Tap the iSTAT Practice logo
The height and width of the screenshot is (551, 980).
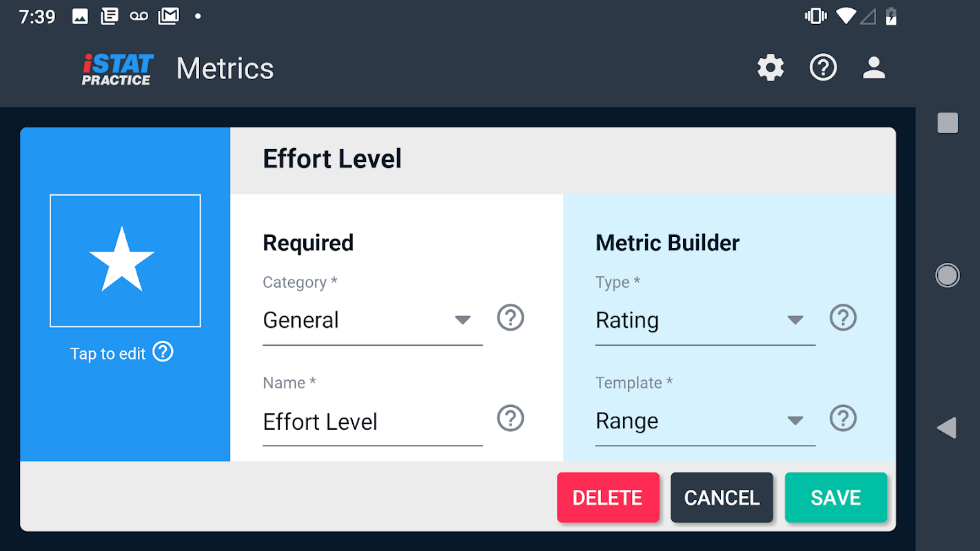point(117,69)
